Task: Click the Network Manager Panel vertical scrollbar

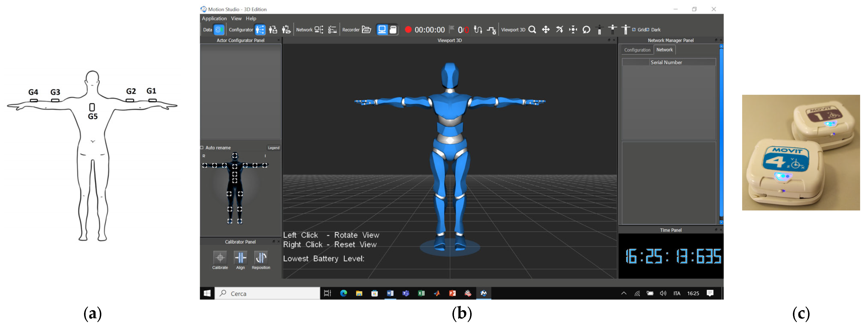Action: [721, 135]
